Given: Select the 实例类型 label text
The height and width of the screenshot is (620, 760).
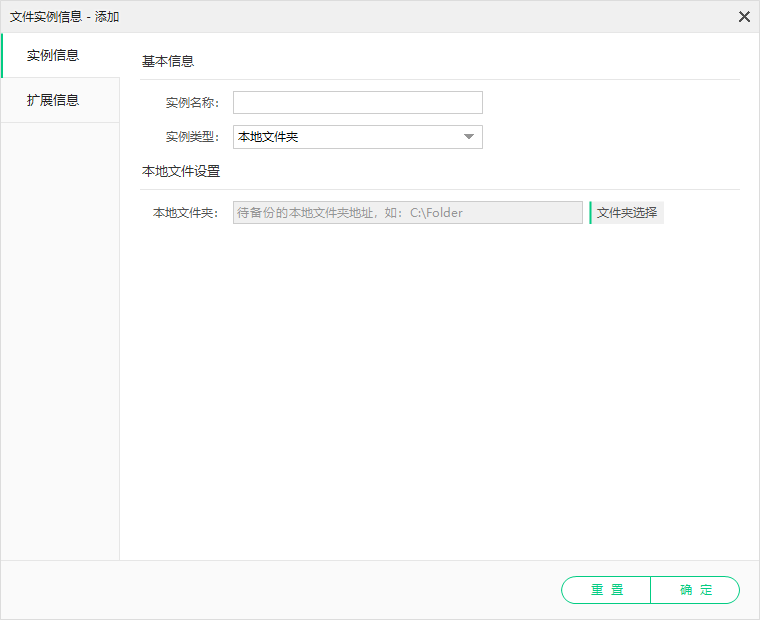Looking at the screenshot, I should 192,137.
